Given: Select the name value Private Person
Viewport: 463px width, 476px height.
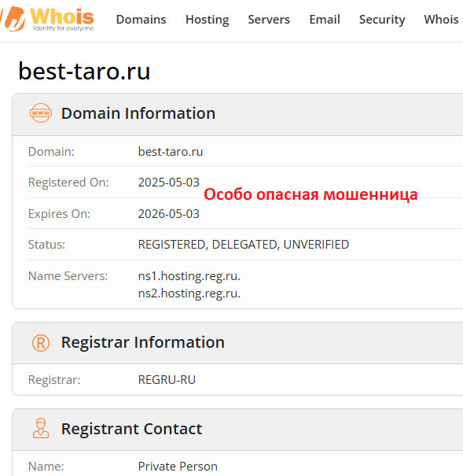Looking at the screenshot, I should [178, 467].
